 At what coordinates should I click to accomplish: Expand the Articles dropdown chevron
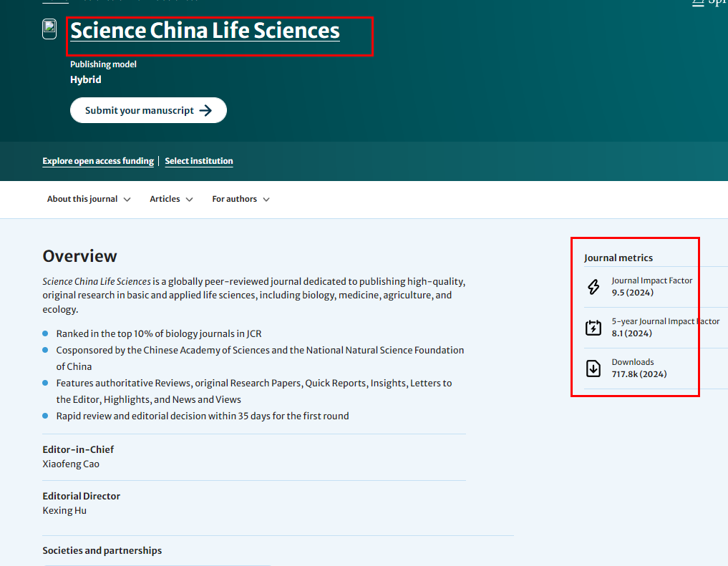[x=190, y=199]
